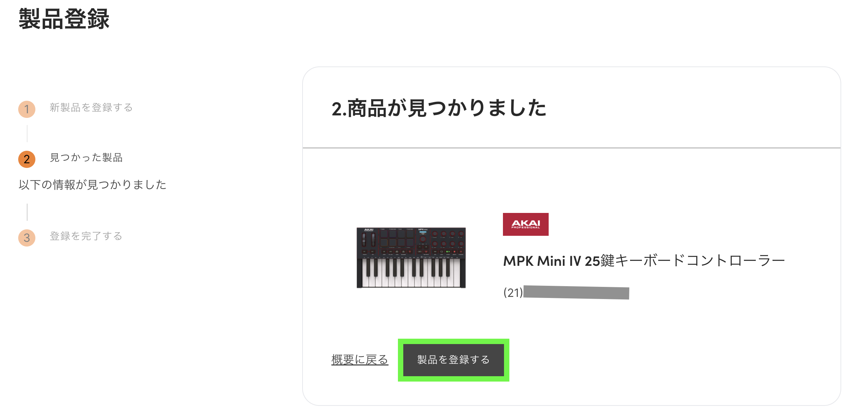The image size is (868, 413).
Task: Click the drum pads area of the product image
Action: click(x=396, y=238)
